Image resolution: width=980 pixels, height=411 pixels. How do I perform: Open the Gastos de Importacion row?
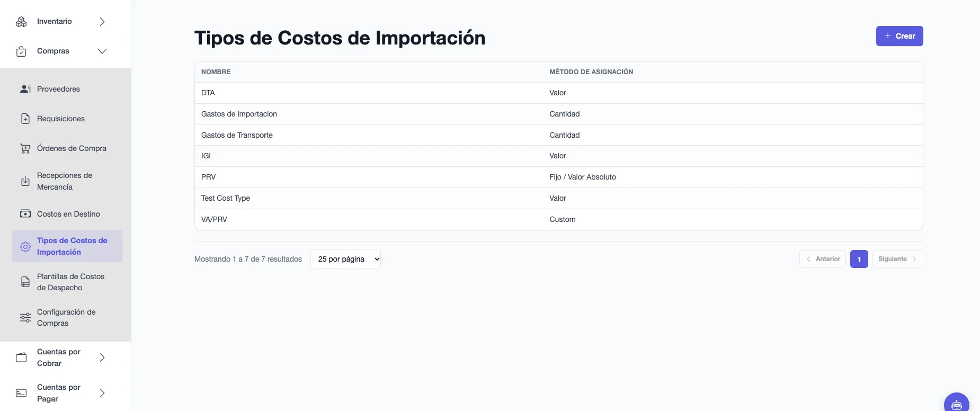pos(559,114)
